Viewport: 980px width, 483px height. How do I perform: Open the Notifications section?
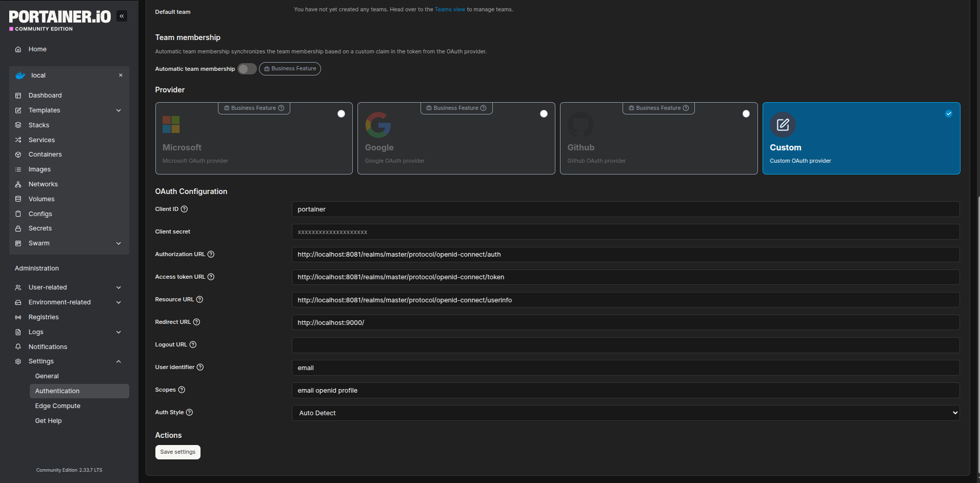point(48,346)
